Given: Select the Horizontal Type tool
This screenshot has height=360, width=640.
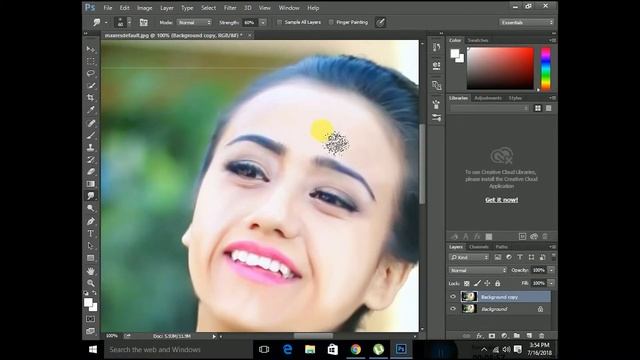Looking at the screenshot, I should [x=91, y=233].
